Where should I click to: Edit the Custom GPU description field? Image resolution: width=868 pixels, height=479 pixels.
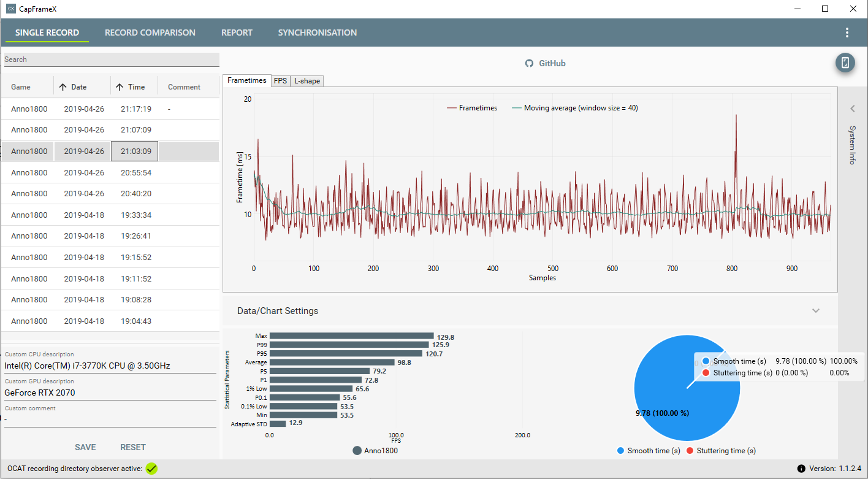(x=110, y=393)
